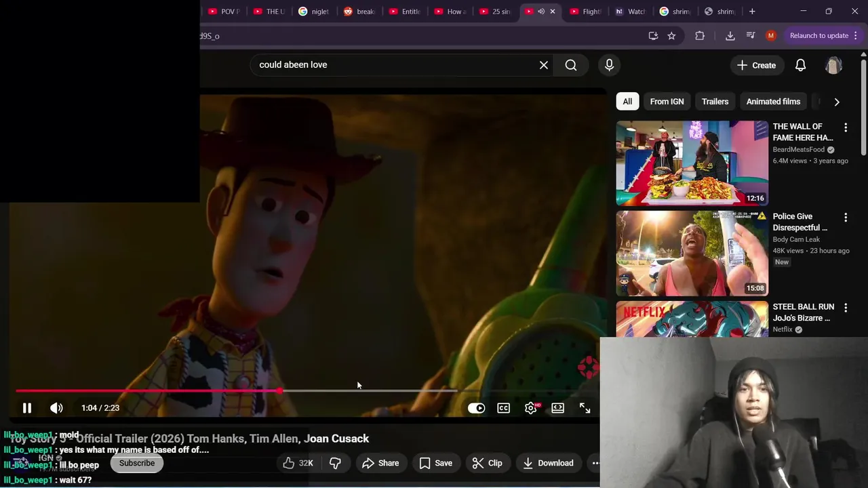Switch to the Flight browser tab
868x488 pixels.
point(585,12)
